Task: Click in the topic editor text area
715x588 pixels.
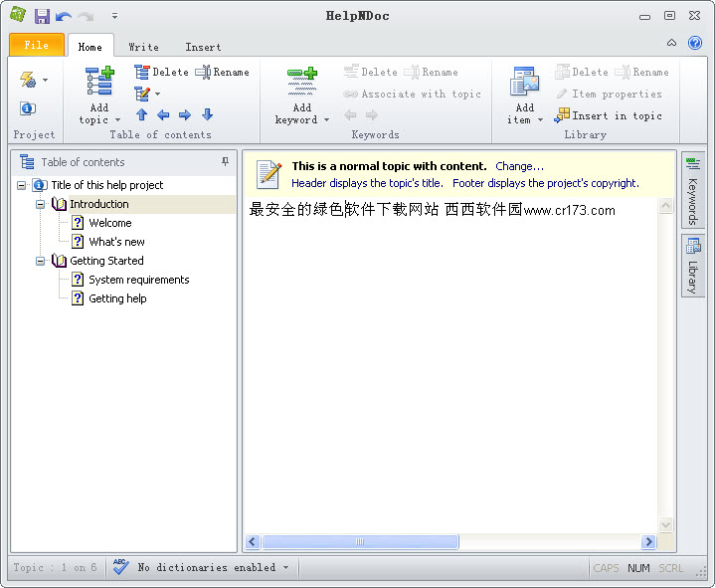Action: 450,365
